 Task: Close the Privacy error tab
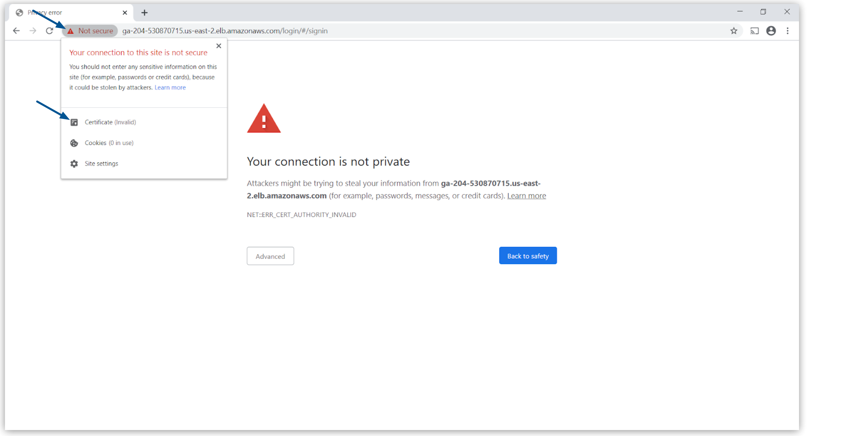pyautogui.click(x=125, y=12)
